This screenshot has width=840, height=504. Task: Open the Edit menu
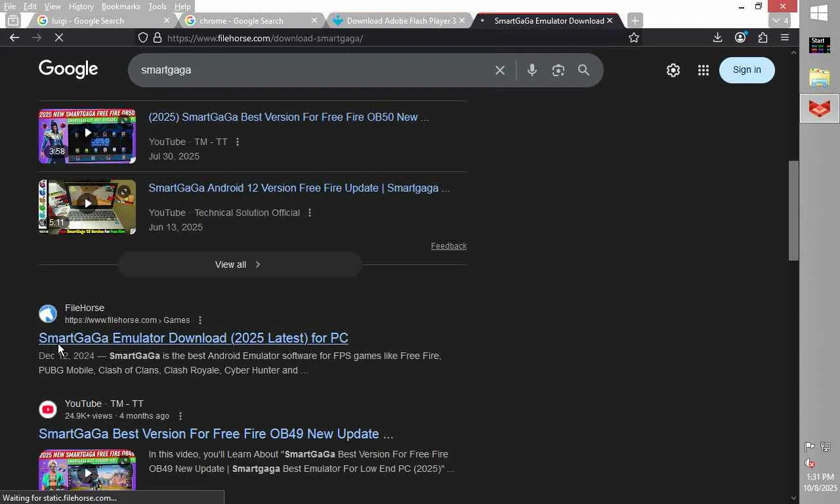(x=30, y=7)
